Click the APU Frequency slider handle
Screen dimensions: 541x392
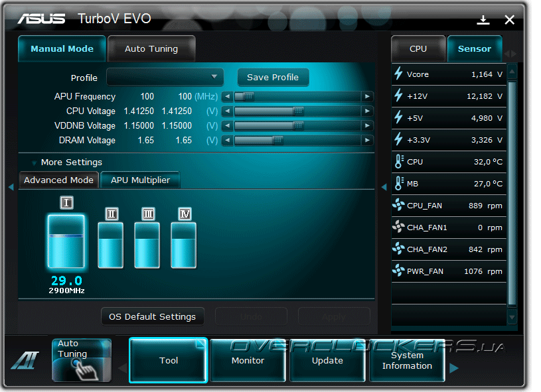pyautogui.click(x=248, y=97)
